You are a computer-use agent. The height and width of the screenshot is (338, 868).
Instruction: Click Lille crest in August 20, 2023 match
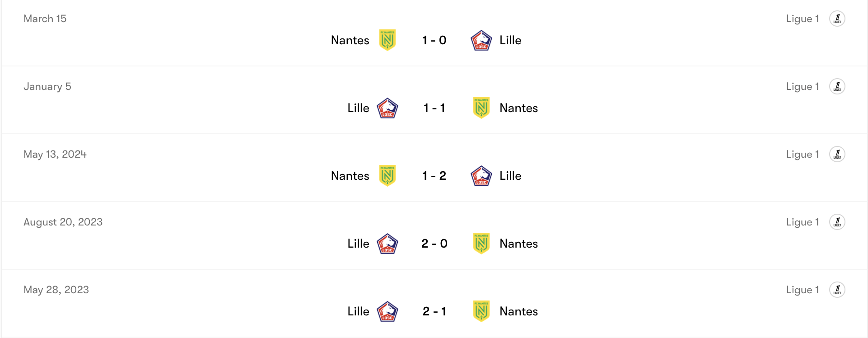387,244
